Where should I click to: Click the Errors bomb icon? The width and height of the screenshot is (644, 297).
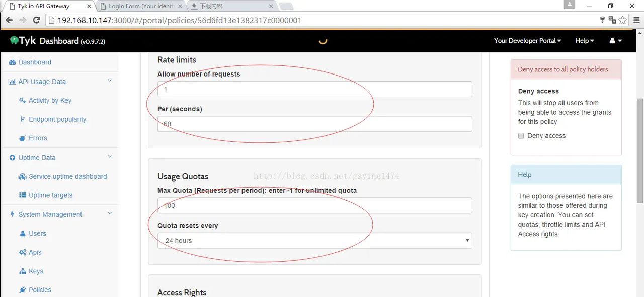22,138
